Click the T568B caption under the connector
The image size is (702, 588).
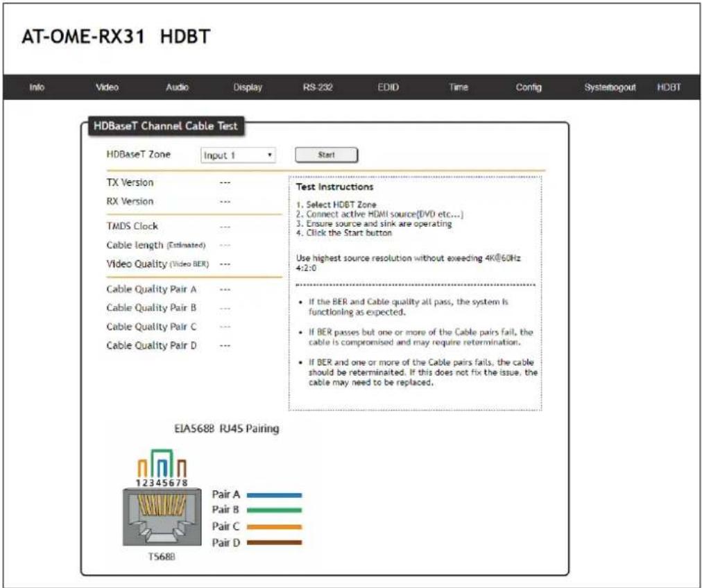[x=162, y=557]
